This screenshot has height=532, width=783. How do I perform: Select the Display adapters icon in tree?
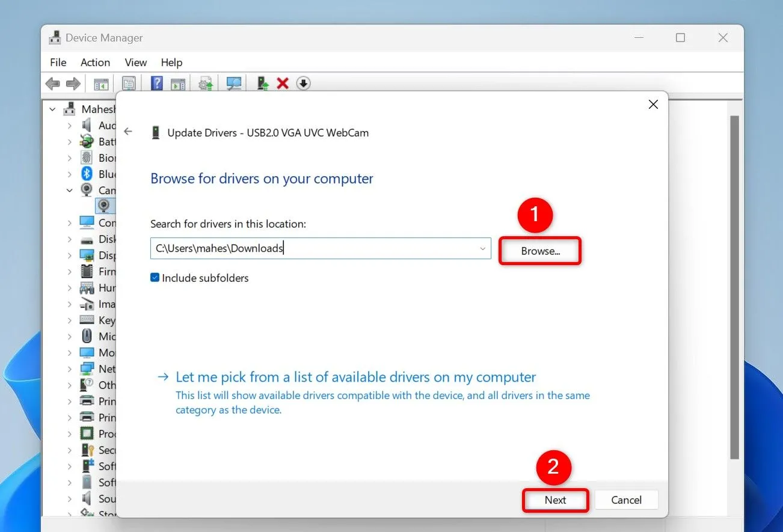click(87, 255)
